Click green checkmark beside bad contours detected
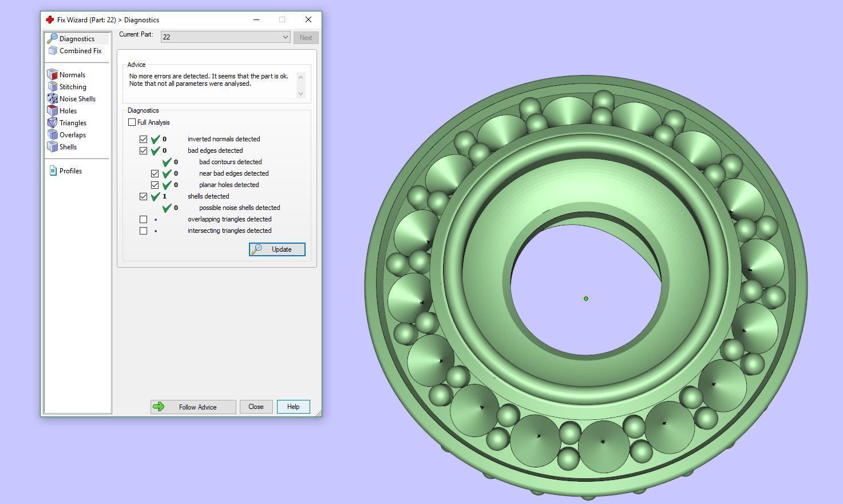The image size is (843, 504). point(167,162)
